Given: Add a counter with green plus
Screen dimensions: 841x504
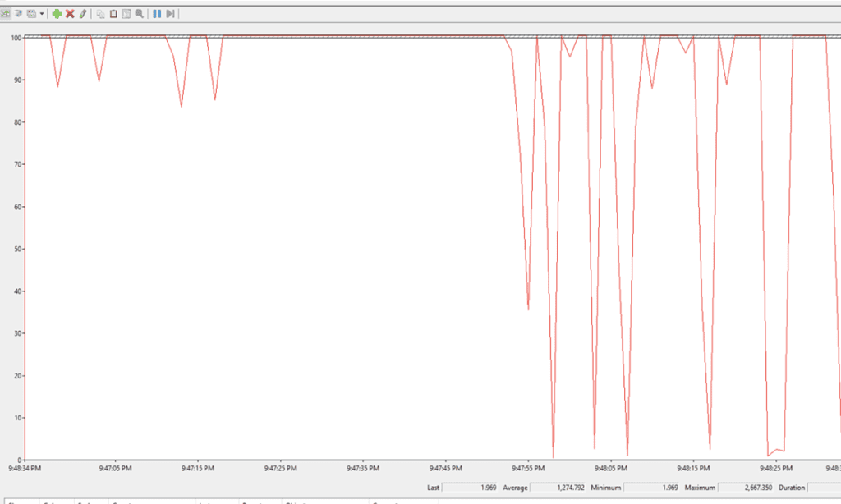Looking at the screenshot, I should [x=57, y=13].
